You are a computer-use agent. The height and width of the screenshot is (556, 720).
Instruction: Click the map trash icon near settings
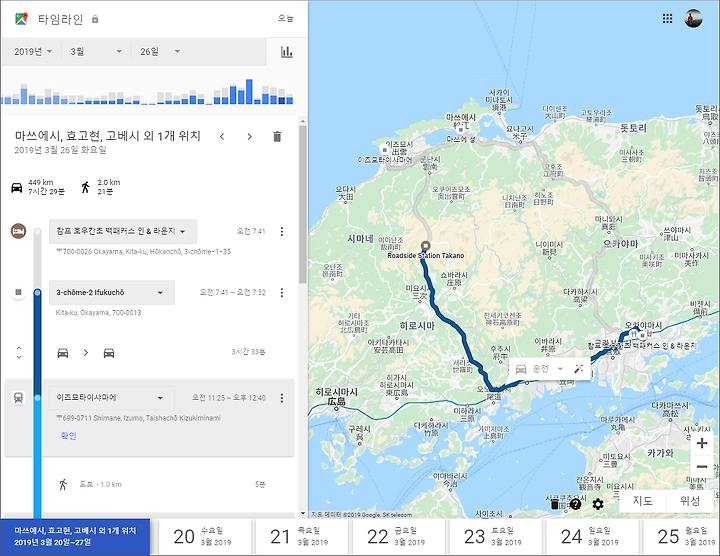(555, 504)
